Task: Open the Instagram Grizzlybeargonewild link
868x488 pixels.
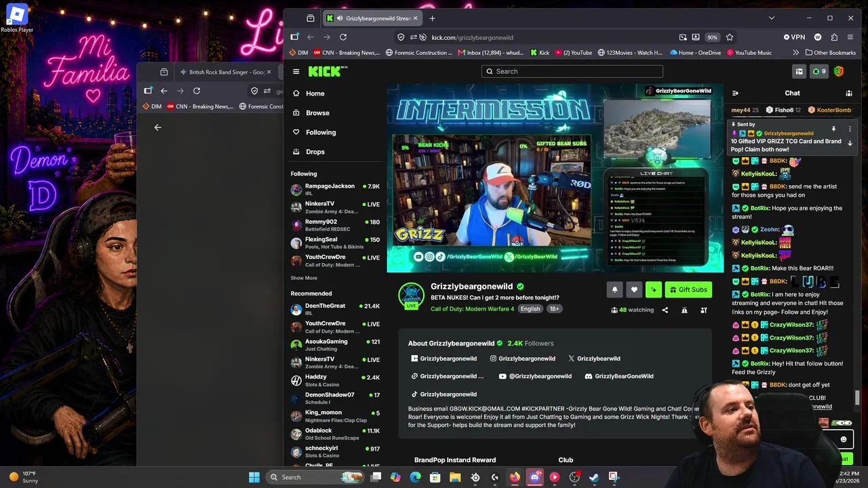Action: pos(523,359)
